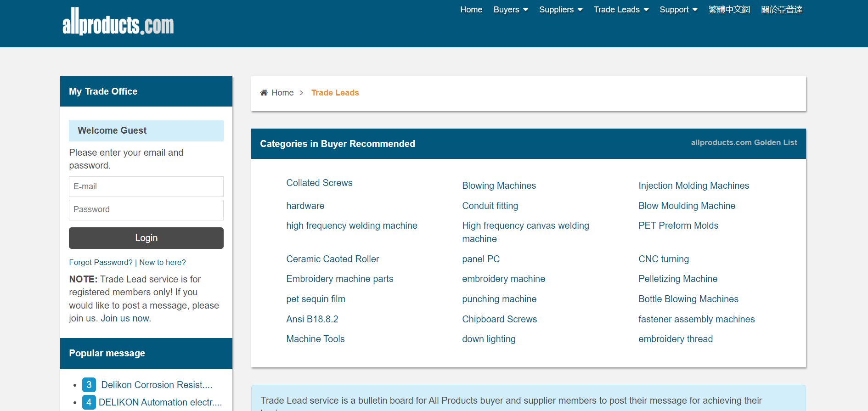Screen dimensions: 868x411
Task: Click the My Trade Office panel header
Action: 146,91
